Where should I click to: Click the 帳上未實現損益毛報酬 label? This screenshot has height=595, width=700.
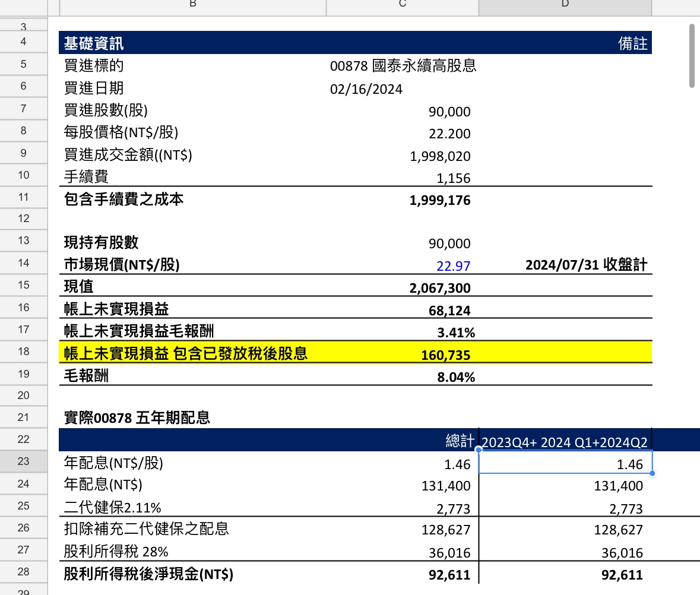click(139, 331)
